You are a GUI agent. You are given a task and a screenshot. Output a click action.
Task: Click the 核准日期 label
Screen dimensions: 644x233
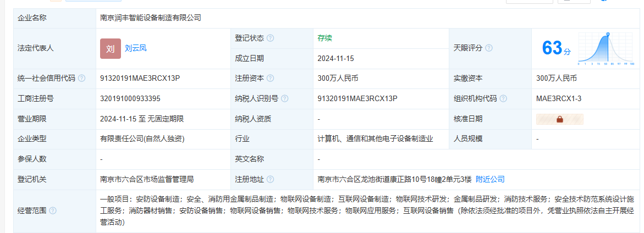[x=468, y=119]
